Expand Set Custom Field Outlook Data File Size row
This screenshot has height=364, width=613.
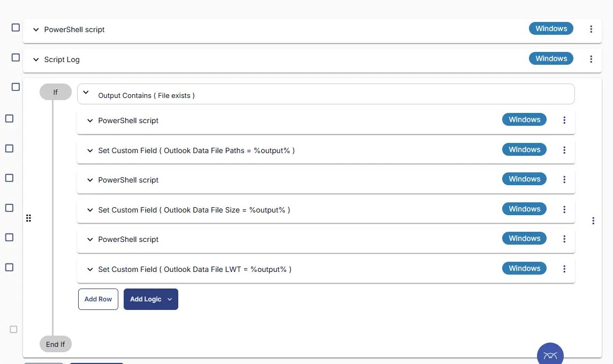pos(90,210)
